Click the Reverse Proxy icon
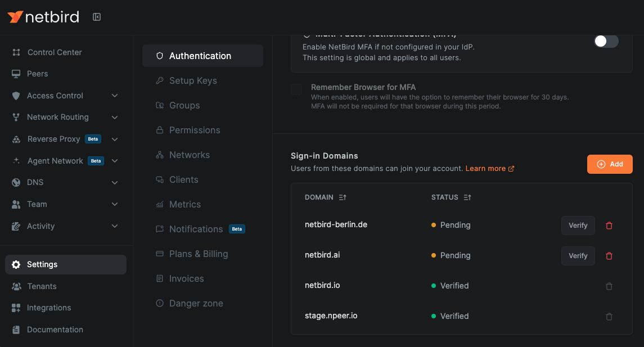This screenshot has width=644, height=347. click(16, 139)
